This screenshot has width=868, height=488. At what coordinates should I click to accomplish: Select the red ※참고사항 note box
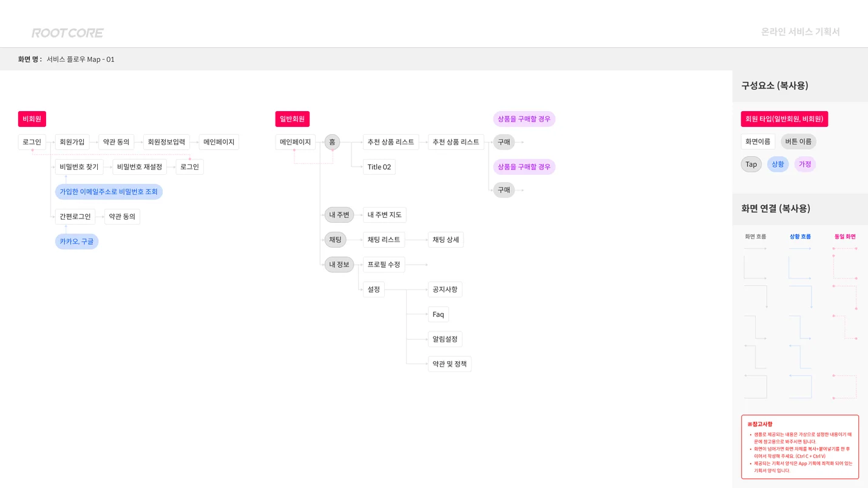[800, 447]
